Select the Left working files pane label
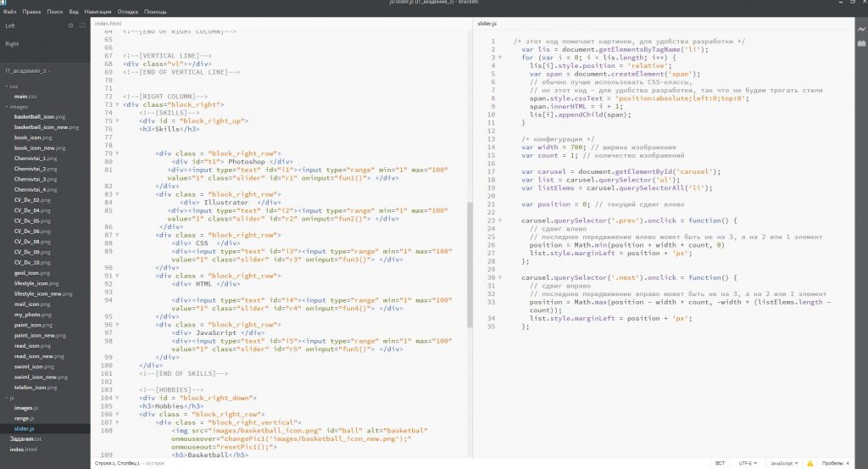This screenshot has width=868, height=469. click(10, 26)
